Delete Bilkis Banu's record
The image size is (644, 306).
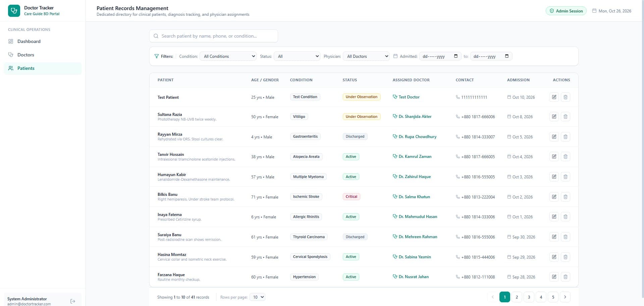[566, 197]
